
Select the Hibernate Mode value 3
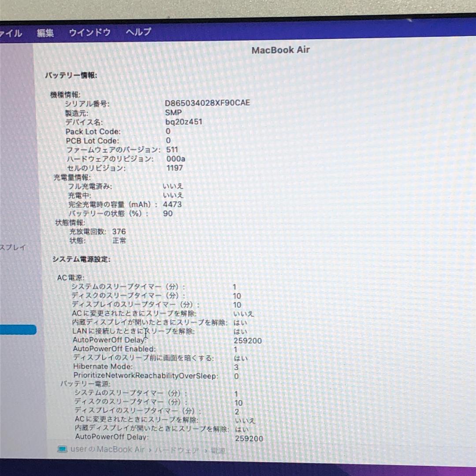coord(236,367)
